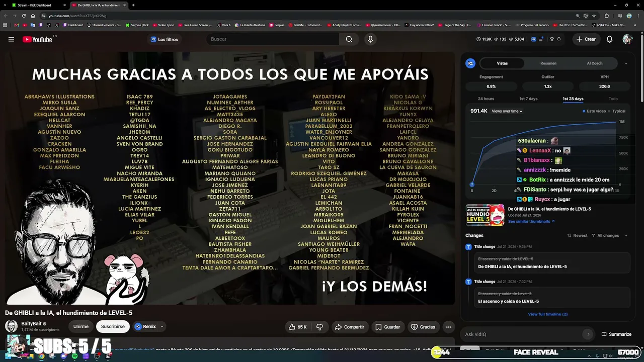644x362 pixels.
Task: Open the StreamElements bookmark
Action: [104, 25]
